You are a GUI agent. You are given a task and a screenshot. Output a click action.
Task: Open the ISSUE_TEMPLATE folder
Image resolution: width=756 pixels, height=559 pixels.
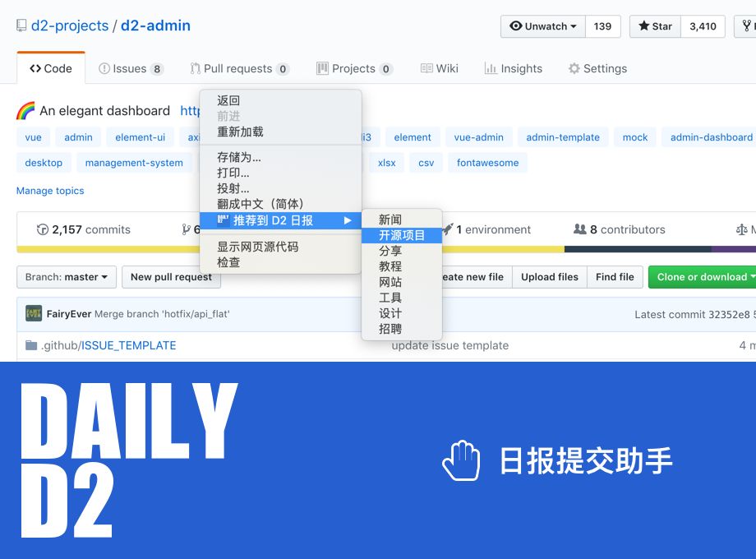point(128,345)
